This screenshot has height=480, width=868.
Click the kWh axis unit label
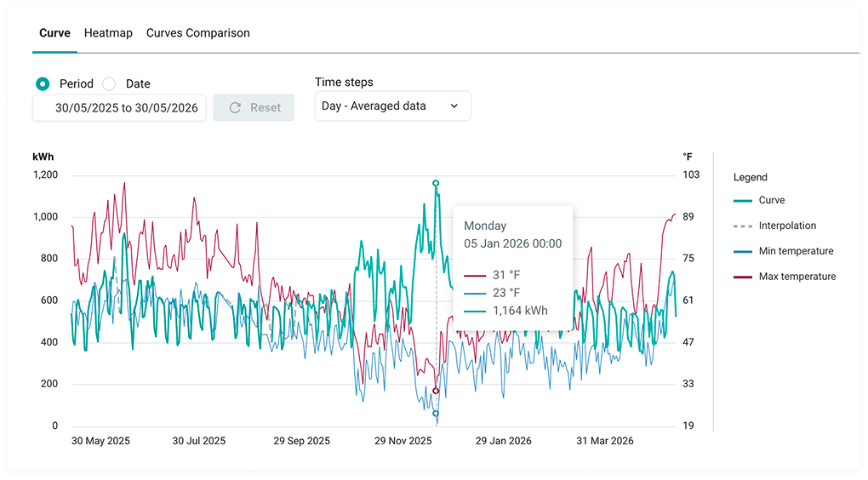pyautogui.click(x=43, y=157)
